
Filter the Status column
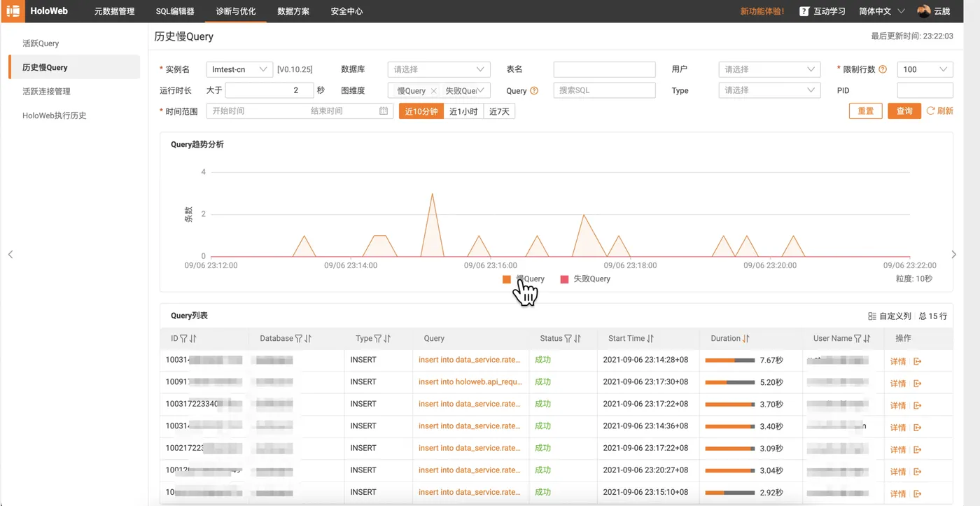coord(568,339)
